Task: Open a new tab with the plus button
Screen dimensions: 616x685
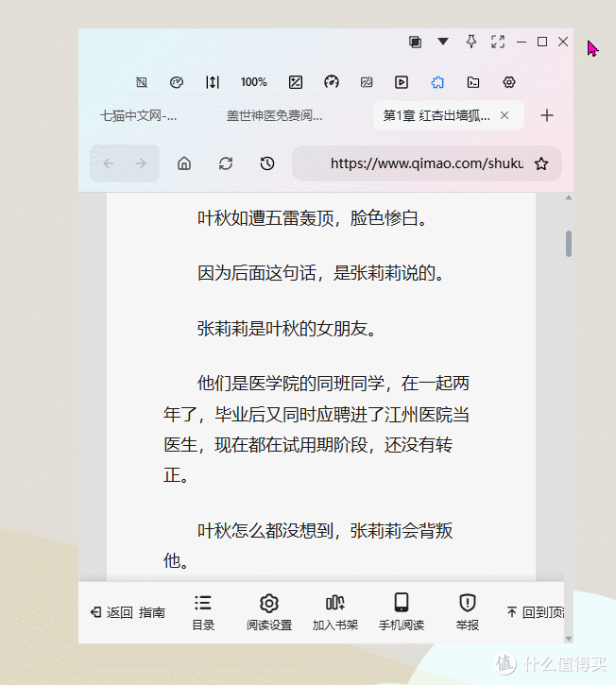Action: click(x=547, y=115)
